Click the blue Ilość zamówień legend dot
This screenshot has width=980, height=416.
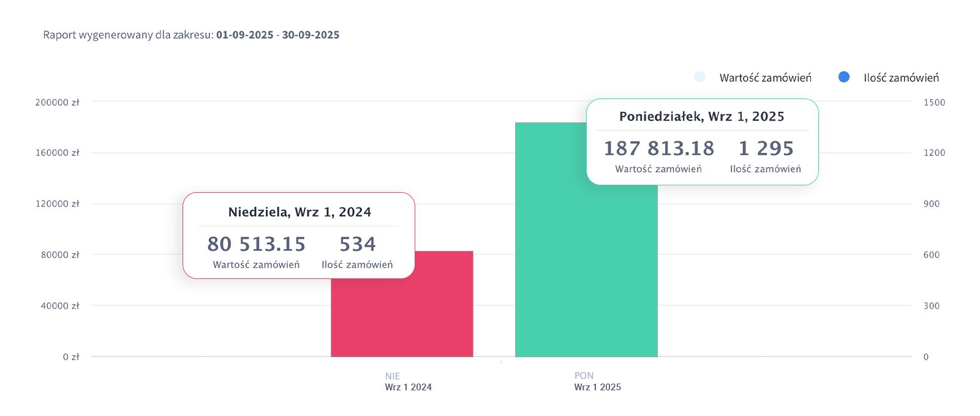point(844,77)
